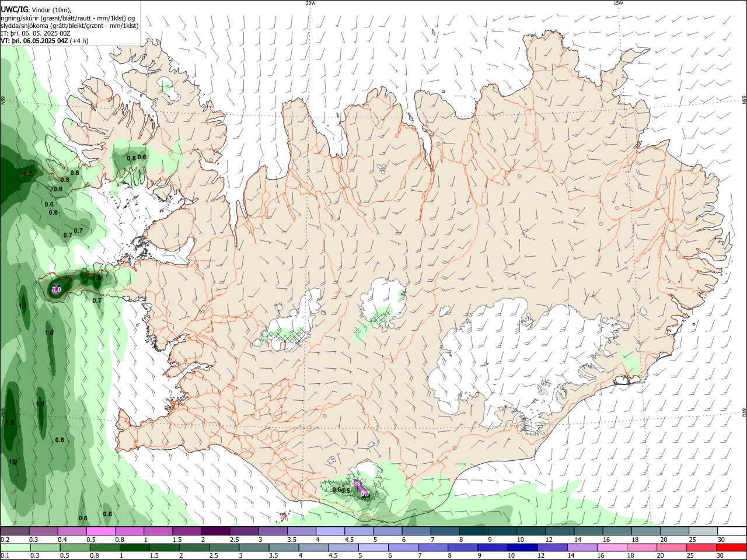Click the light grey swatch labeled 25 in upper legend
Viewport: 747px width, 560px height.
(703, 531)
